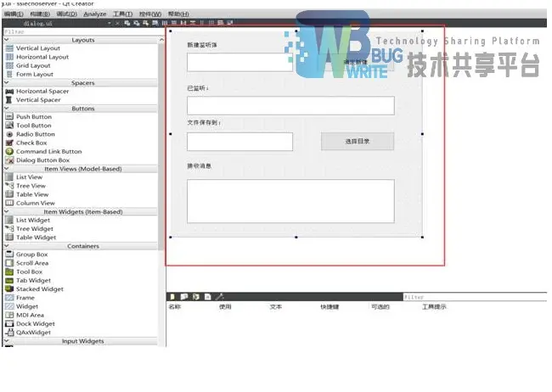This screenshot has width=552, height=392.
Task: Click the Lay Out Horizontally toolbar icon
Action: click(x=165, y=23)
